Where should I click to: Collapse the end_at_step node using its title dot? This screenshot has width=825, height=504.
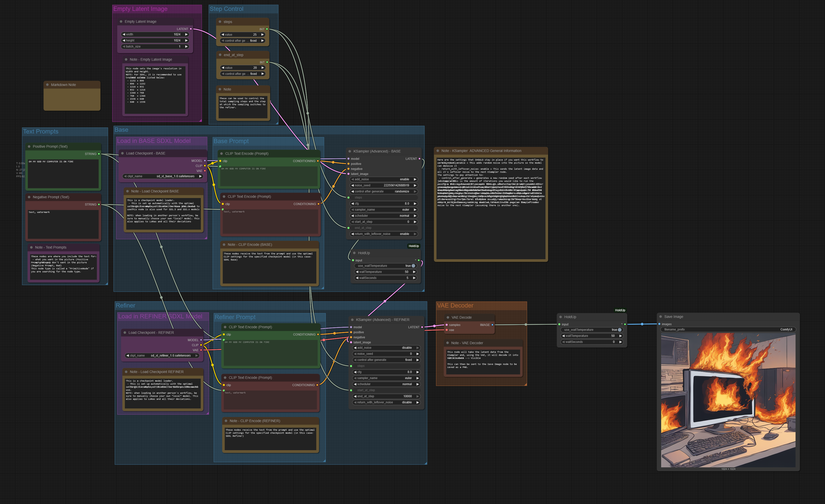coord(220,55)
